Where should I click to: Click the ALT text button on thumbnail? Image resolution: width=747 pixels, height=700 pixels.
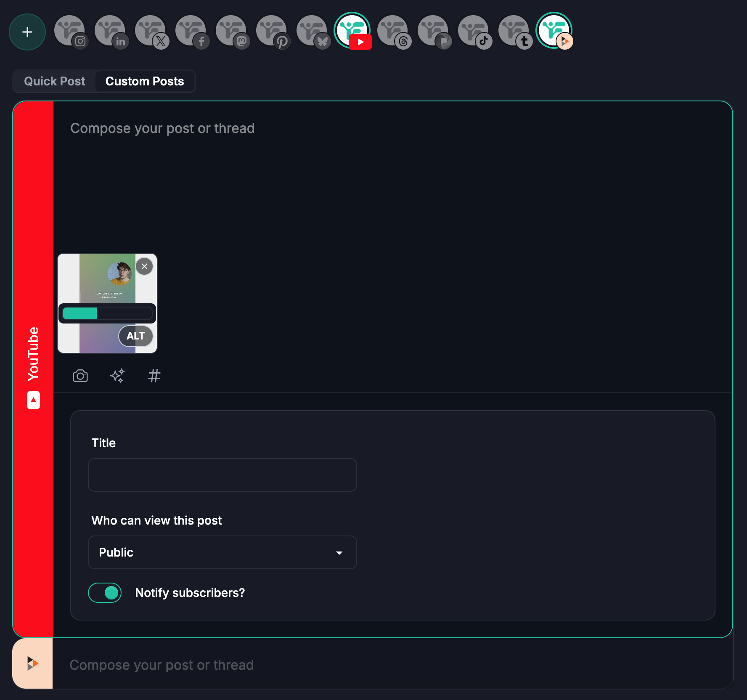coord(135,336)
